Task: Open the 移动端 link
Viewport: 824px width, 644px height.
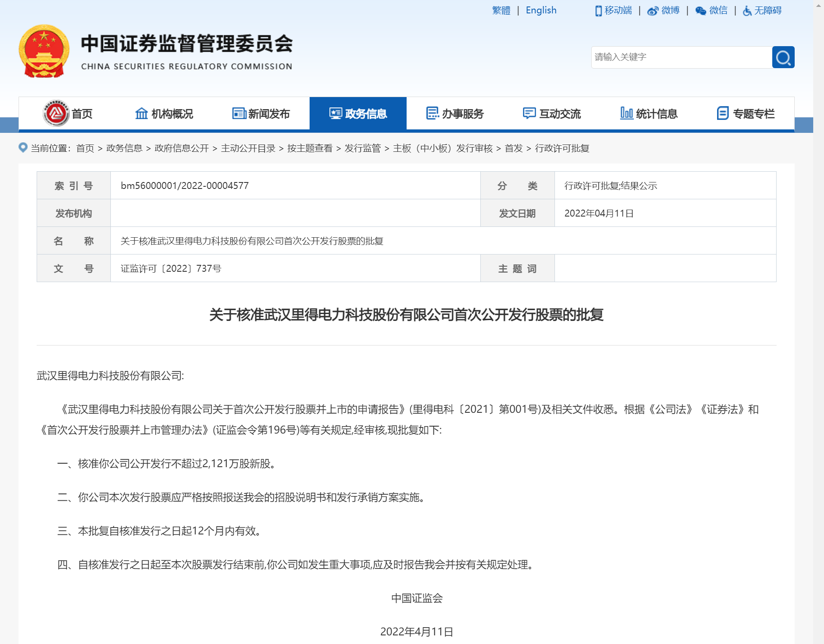Action: pyautogui.click(x=618, y=10)
